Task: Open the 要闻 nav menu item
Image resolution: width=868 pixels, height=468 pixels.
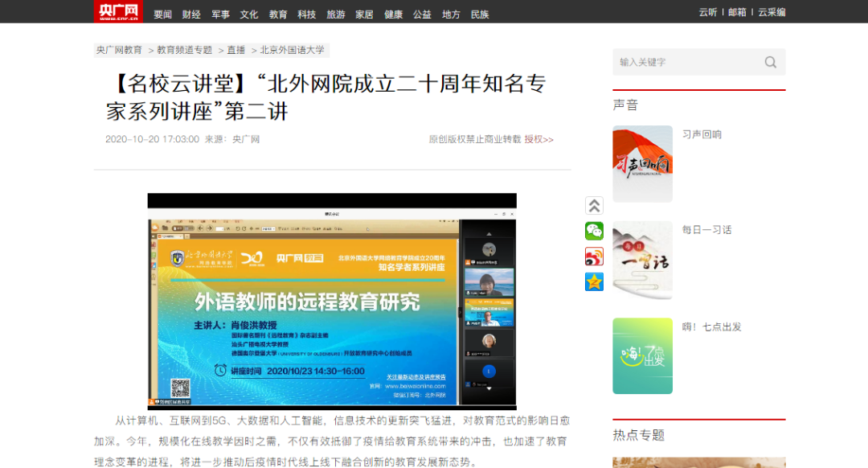Action: [162, 14]
